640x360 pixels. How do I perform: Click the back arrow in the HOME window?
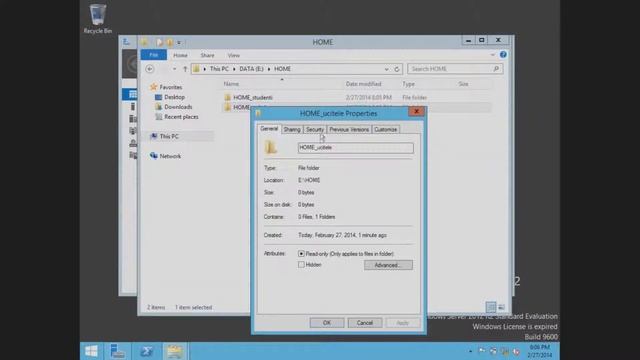150,69
